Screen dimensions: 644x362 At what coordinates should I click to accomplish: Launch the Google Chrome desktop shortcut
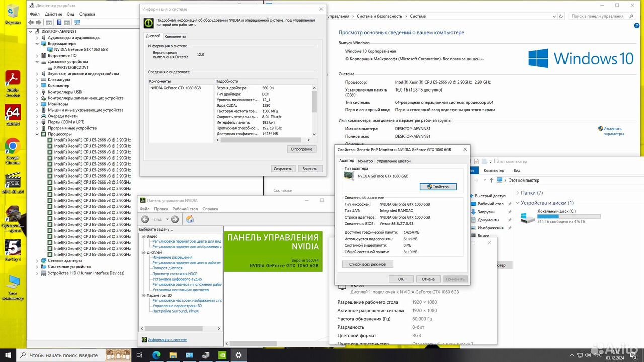13,151
